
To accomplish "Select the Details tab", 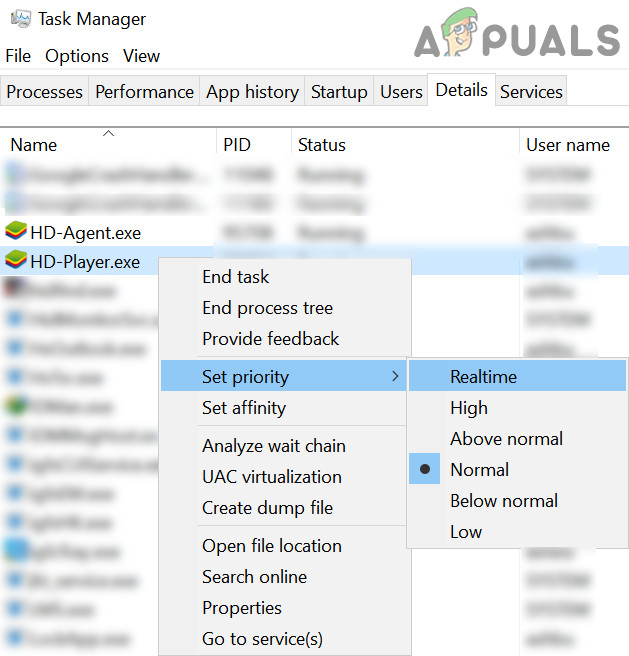I will coord(461,90).
